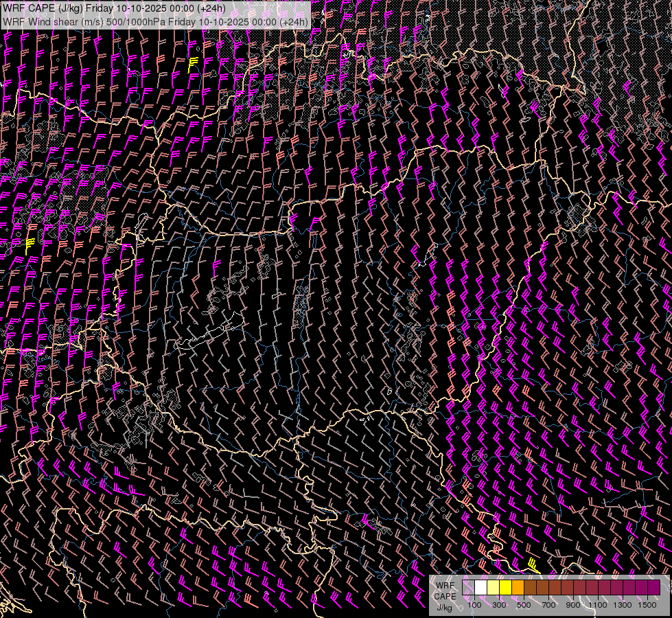Image resolution: width=672 pixels, height=618 pixels.
Task: Select the 1100 legend label
Action: 598,605
